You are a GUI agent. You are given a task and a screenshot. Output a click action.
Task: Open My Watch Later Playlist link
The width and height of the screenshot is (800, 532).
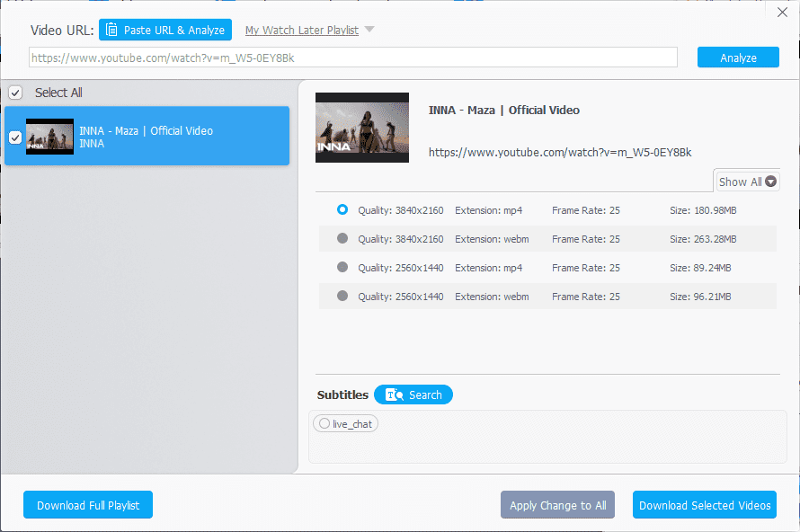point(301,30)
